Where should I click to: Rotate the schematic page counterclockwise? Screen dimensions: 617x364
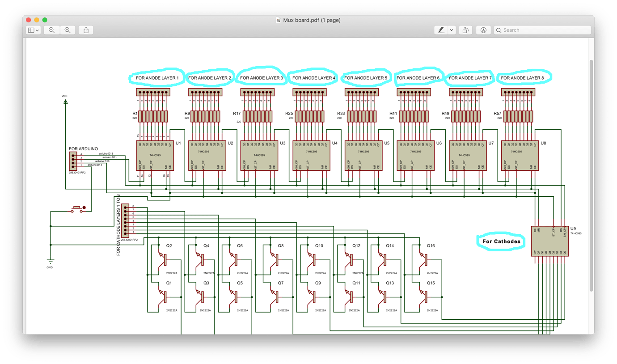point(465,30)
